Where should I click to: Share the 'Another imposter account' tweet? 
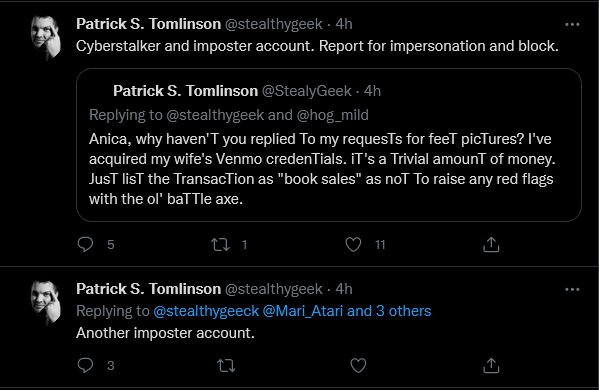click(x=491, y=366)
